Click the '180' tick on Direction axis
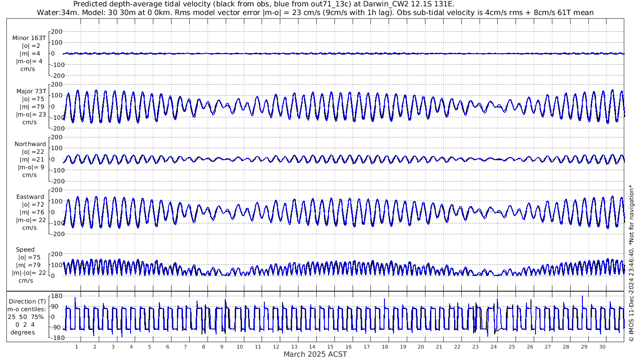 [56, 297]
